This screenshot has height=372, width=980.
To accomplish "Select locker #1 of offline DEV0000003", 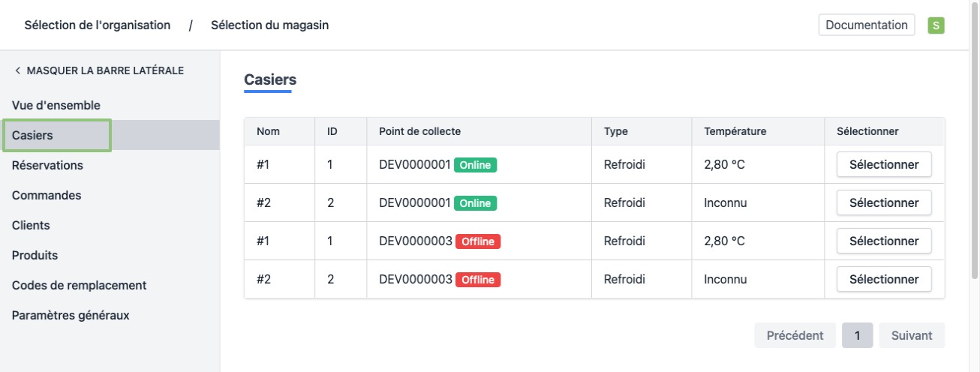I will tap(883, 241).
